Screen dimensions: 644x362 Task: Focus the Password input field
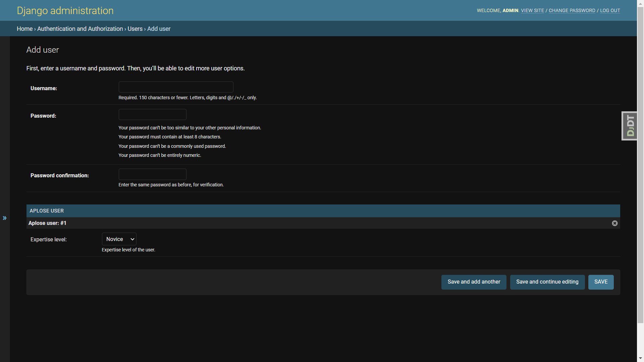152,115
